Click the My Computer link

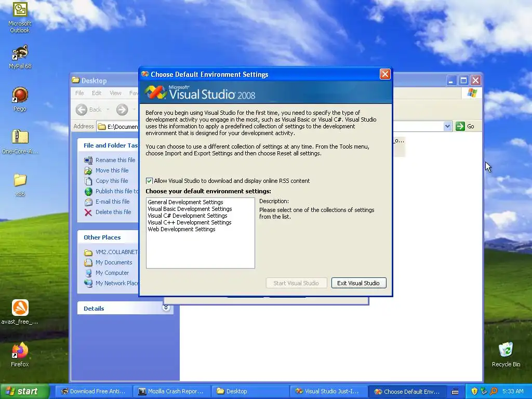[x=112, y=273]
